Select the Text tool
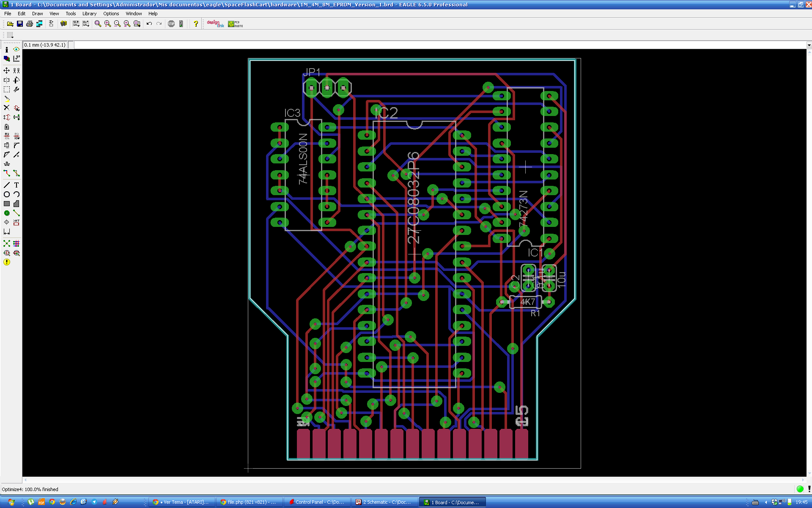This screenshot has width=812, height=508. tap(16, 185)
